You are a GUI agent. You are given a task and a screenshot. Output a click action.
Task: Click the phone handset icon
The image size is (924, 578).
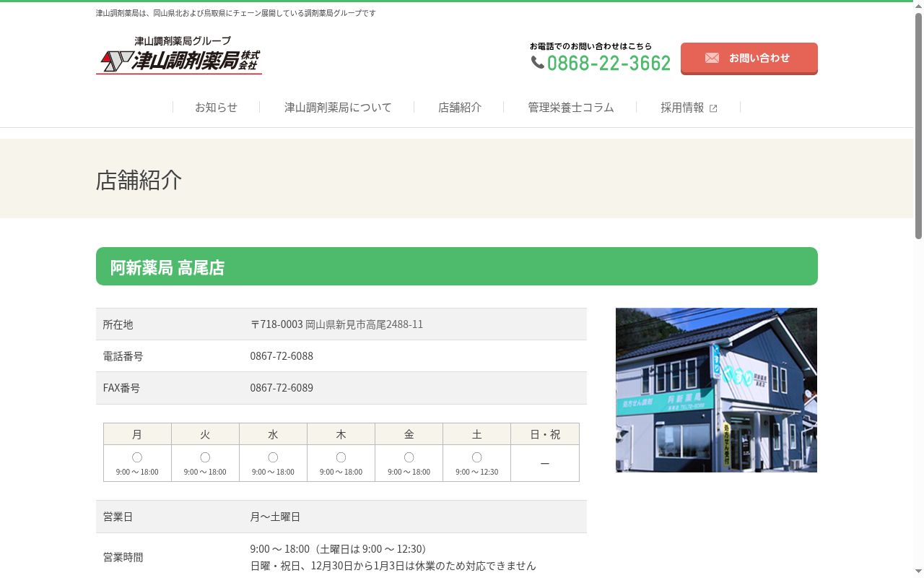(538, 63)
